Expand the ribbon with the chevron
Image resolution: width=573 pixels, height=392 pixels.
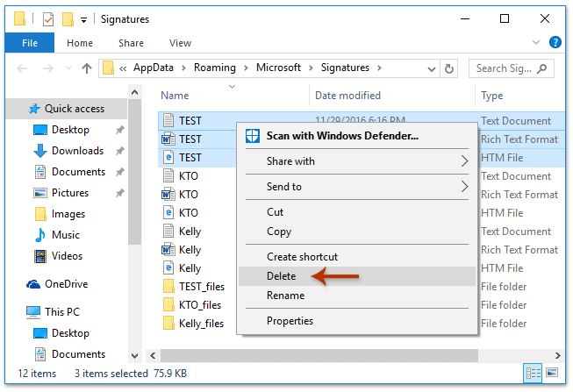click(536, 42)
